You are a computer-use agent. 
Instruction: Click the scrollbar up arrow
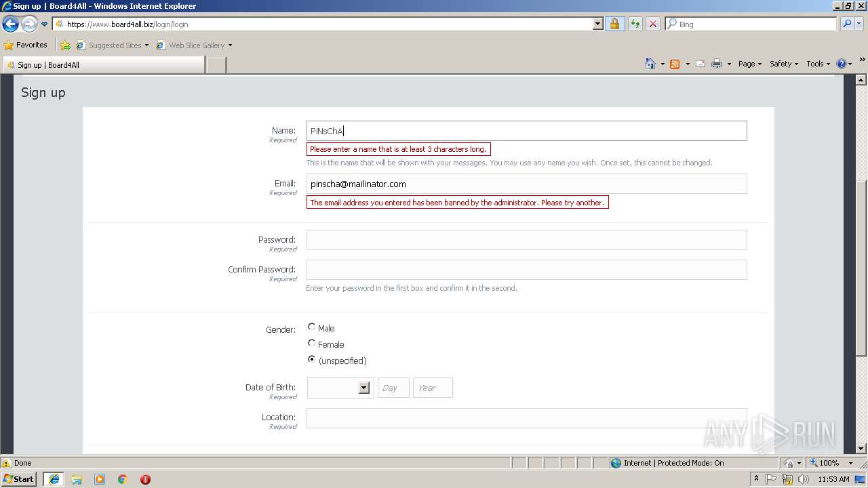point(861,80)
